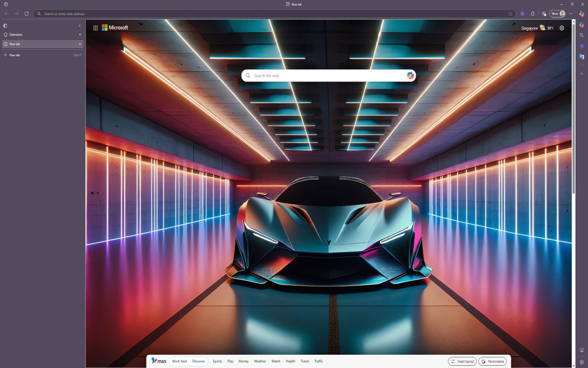Click the screen icon above sidebar settings

(x=582, y=351)
